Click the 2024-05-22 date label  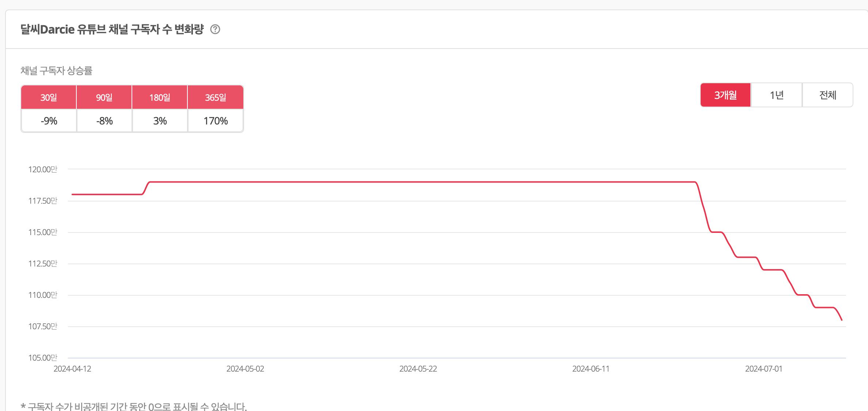pyautogui.click(x=418, y=369)
